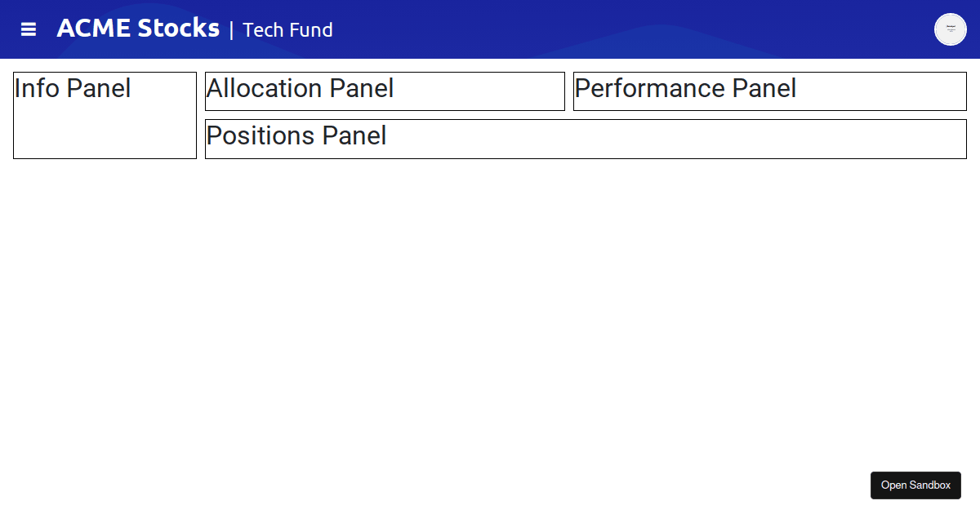Click the word "Sandbox" on bottom button
This screenshot has height=514, width=980.
point(930,485)
